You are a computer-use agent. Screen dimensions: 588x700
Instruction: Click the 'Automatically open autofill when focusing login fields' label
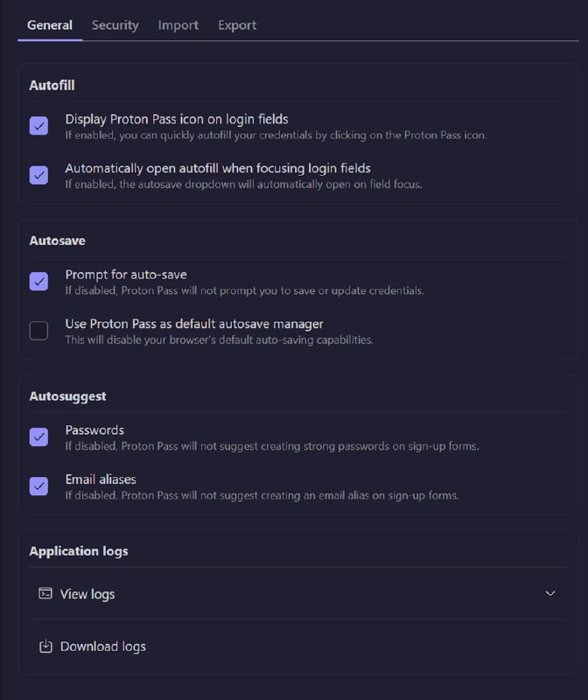coord(218,168)
